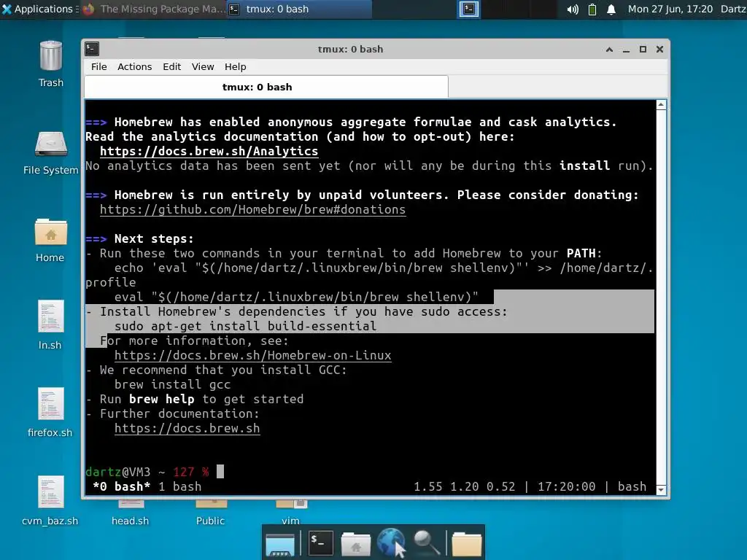Click the Dartz user name in panel

click(733, 9)
